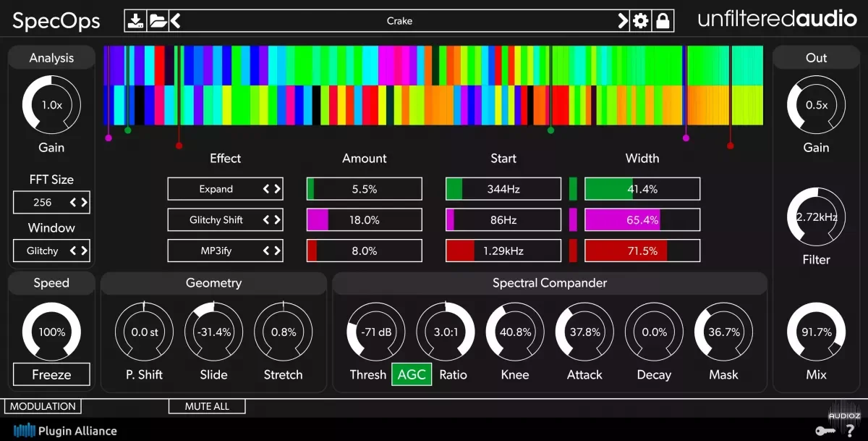Click the Mix 91.7% knob
Screen dimensions: 868x441
[816, 332]
